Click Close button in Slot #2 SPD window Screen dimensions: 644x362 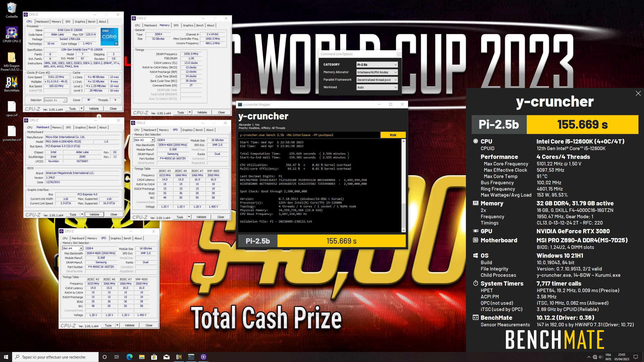[x=221, y=217]
